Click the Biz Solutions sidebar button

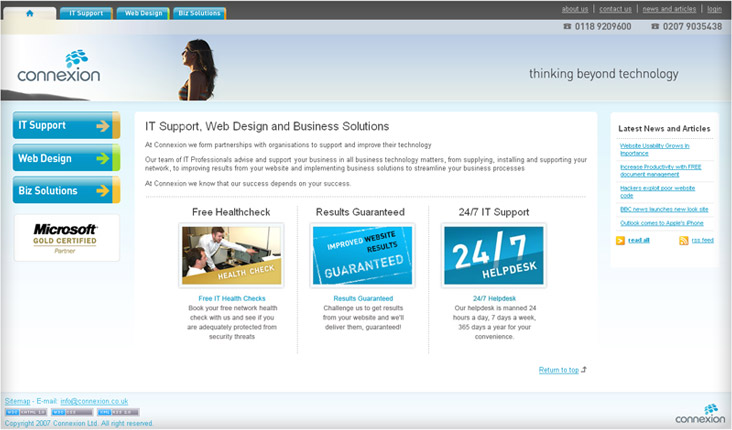pyautogui.click(x=66, y=190)
